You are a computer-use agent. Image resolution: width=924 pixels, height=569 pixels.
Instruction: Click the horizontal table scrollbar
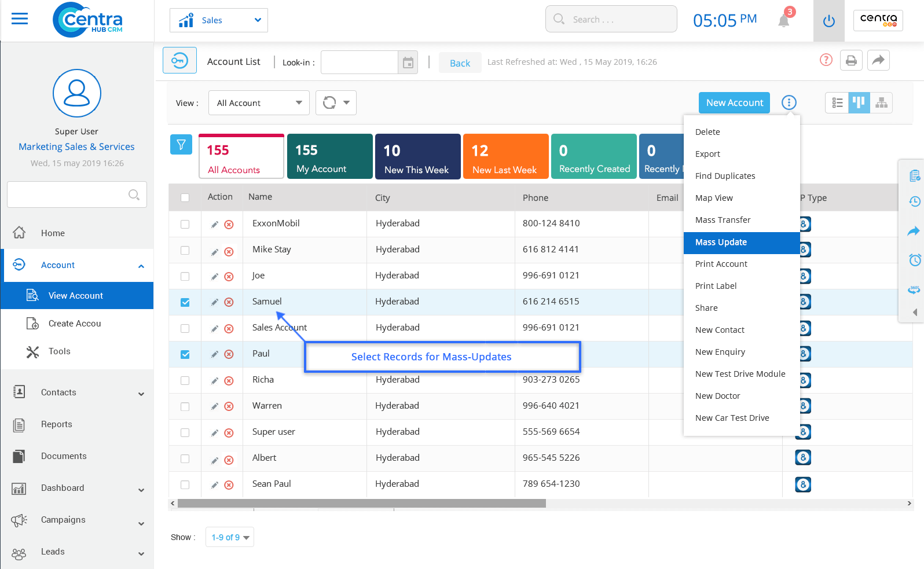(362, 504)
